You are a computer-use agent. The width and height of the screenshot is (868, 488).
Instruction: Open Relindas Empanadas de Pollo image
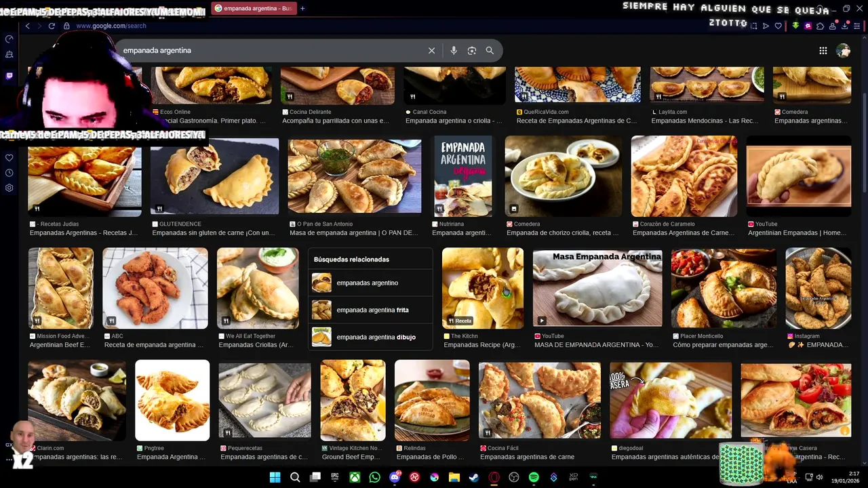click(x=432, y=401)
